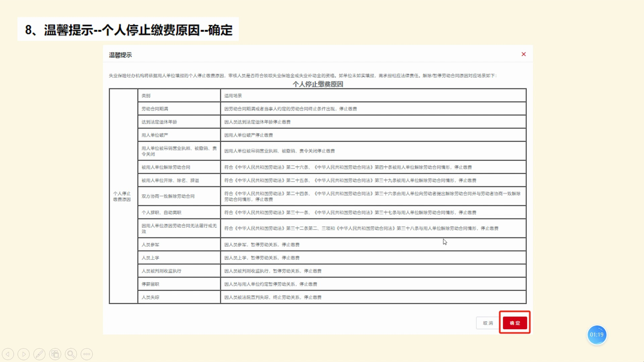Image resolution: width=644 pixels, height=362 pixels.
Task: Click the 因人员上学，暂停劳动关系 description
Action: pos(262,258)
